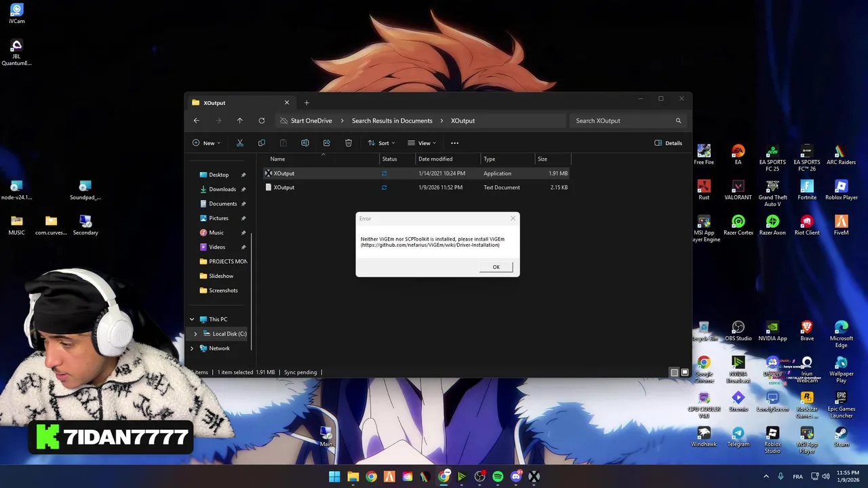Select the XOutput Text Document file
The image size is (868, 488).
click(x=416, y=188)
